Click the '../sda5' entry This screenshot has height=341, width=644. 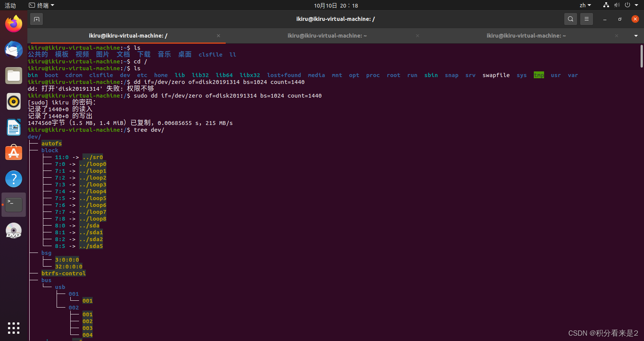(x=91, y=246)
